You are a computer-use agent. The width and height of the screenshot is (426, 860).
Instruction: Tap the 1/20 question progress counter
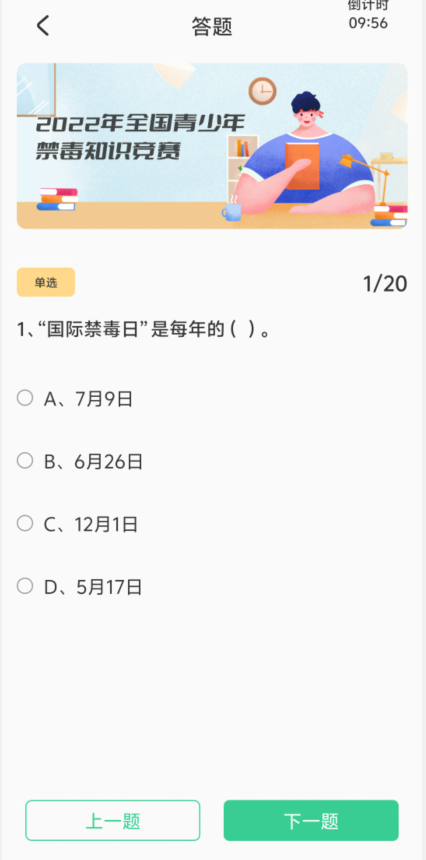click(x=385, y=284)
